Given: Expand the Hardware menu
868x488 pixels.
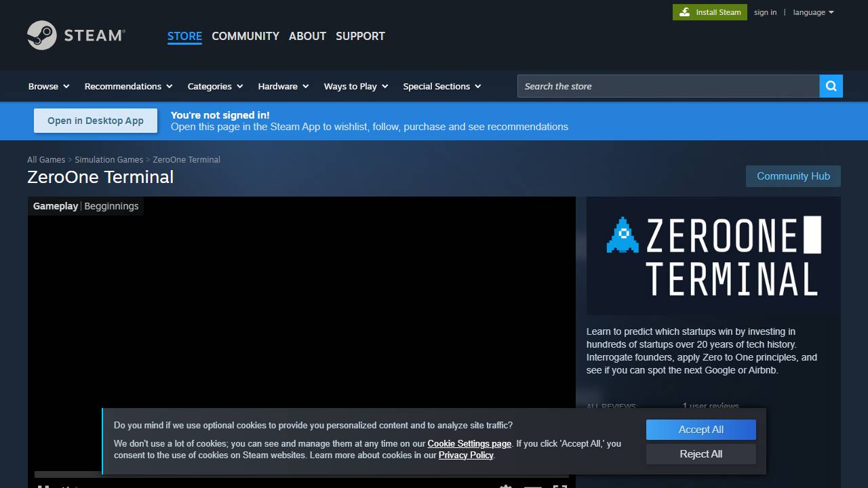Looking at the screenshot, I should click(x=283, y=86).
